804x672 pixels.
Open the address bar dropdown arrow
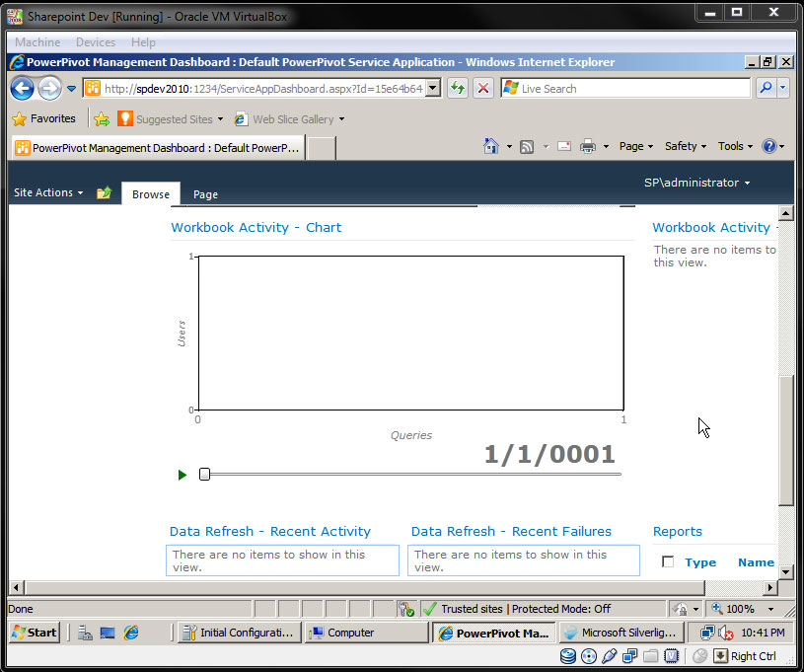click(433, 88)
